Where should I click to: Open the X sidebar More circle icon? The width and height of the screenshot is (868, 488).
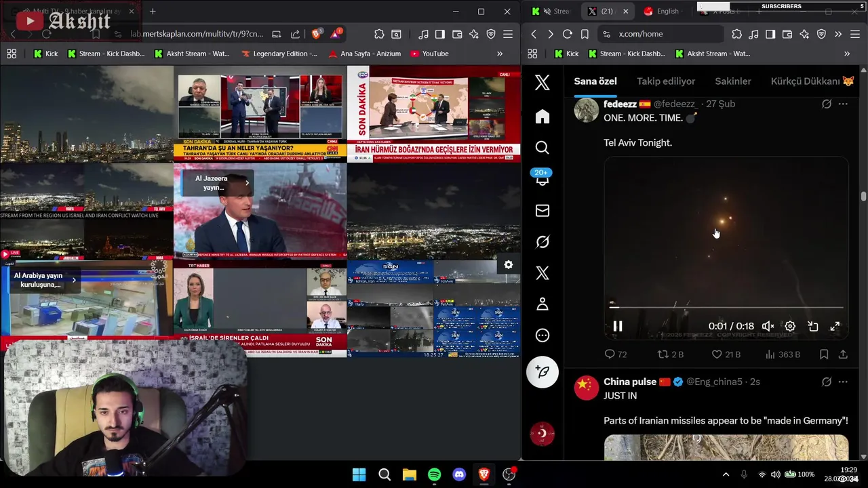[542, 335]
